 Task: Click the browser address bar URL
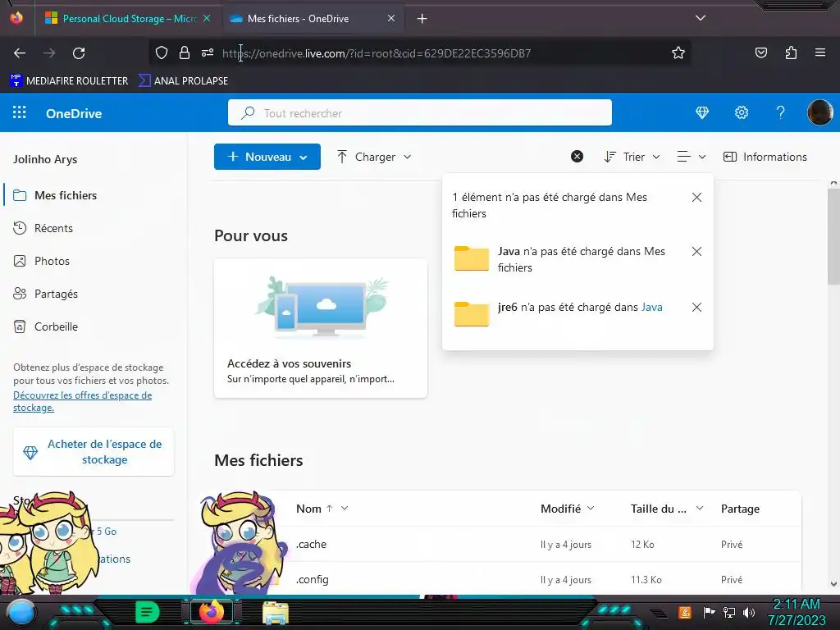point(376,53)
